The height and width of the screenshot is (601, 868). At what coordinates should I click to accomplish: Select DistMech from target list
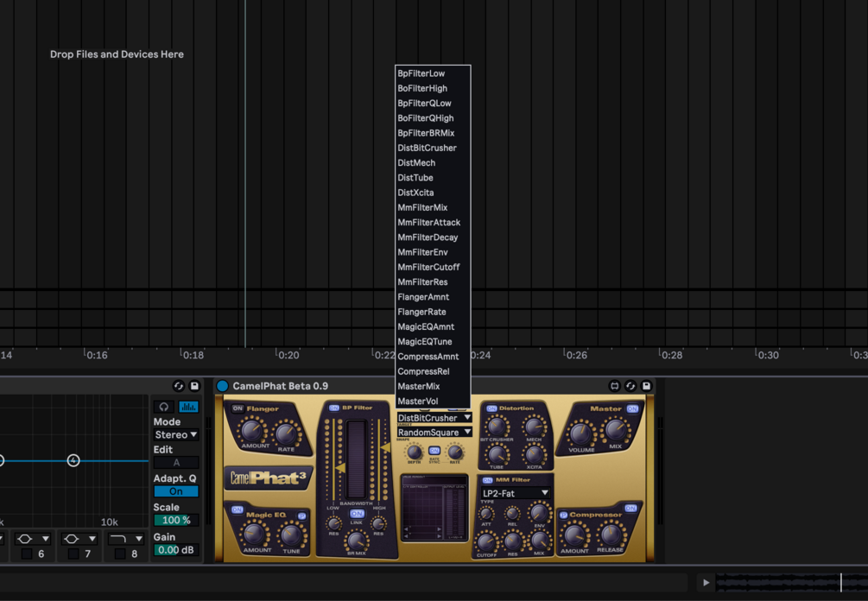point(433,162)
